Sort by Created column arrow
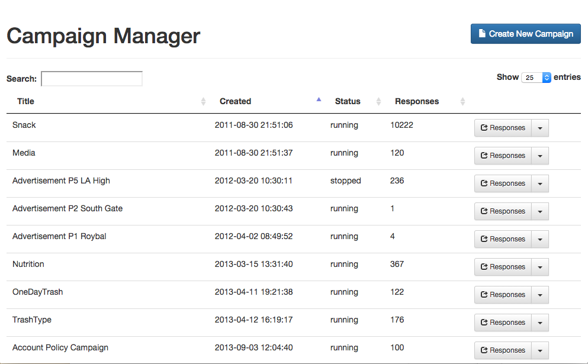588x364 pixels. point(319,100)
